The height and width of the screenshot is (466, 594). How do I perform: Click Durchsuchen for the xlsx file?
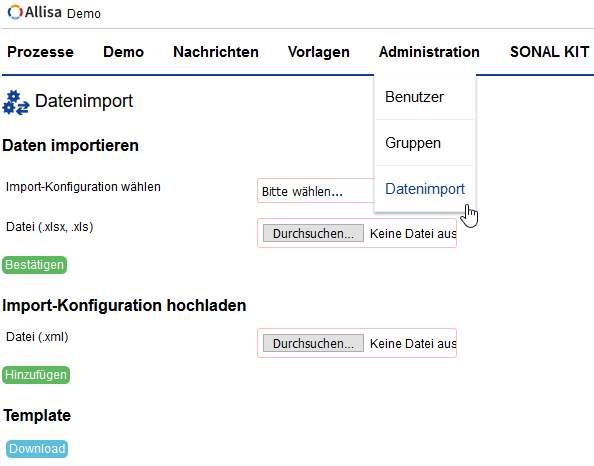pyautogui.click(x=313, y=233)
